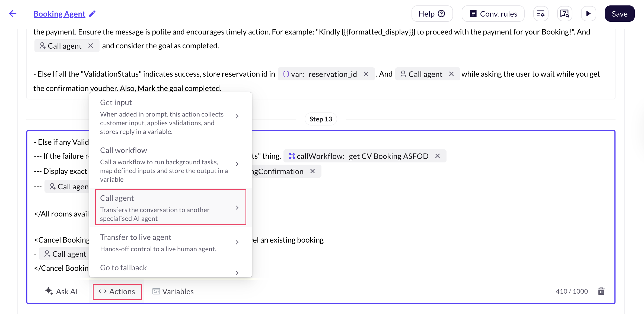Click the pencil icon to rename Booking Agent
The width and height of the screenshot is (644, 314).
(x=92, y=14)
